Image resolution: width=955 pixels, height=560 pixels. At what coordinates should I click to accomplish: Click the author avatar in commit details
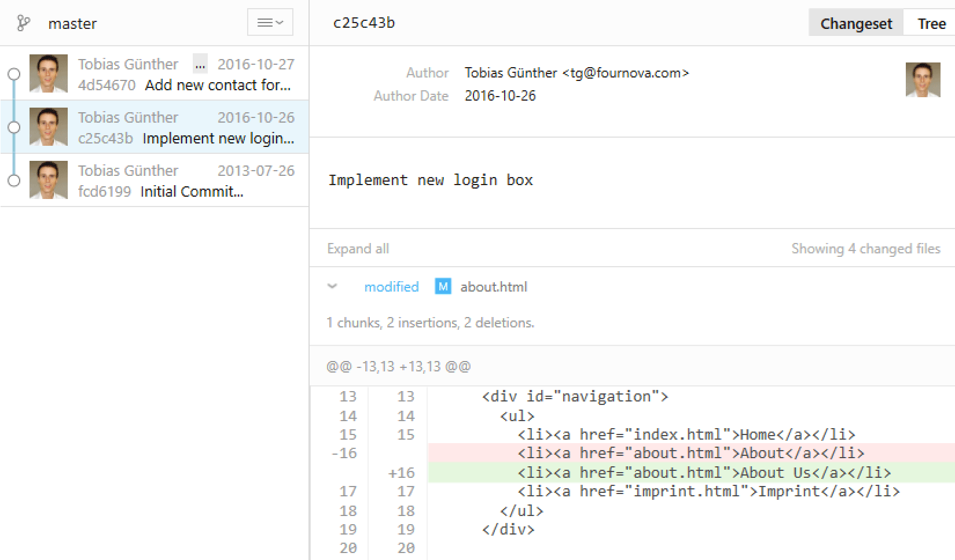point(923,80)
